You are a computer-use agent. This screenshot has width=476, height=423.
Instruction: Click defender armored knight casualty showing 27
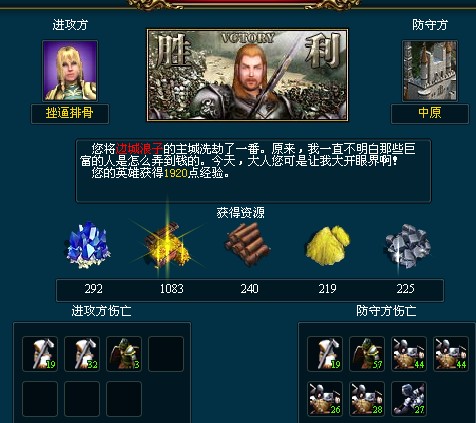409,399
